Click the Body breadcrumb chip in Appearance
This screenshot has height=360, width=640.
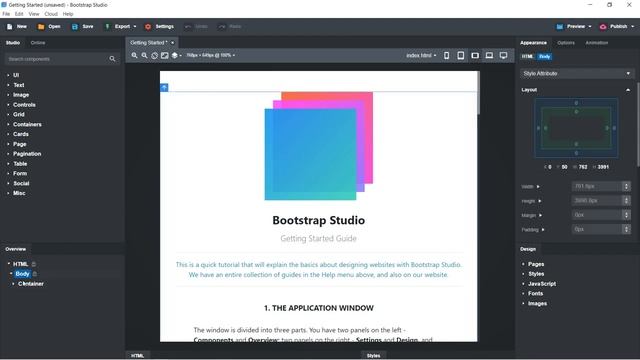544,56
